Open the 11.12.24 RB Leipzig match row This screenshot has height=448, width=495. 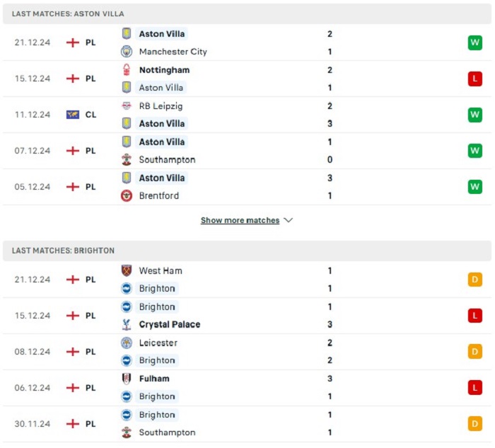tap(247, 115)
